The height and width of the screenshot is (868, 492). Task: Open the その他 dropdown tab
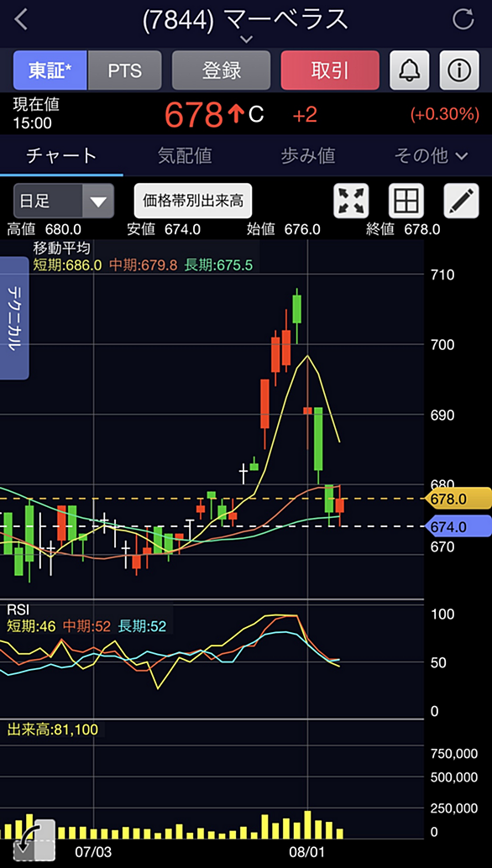click(431, 155)
